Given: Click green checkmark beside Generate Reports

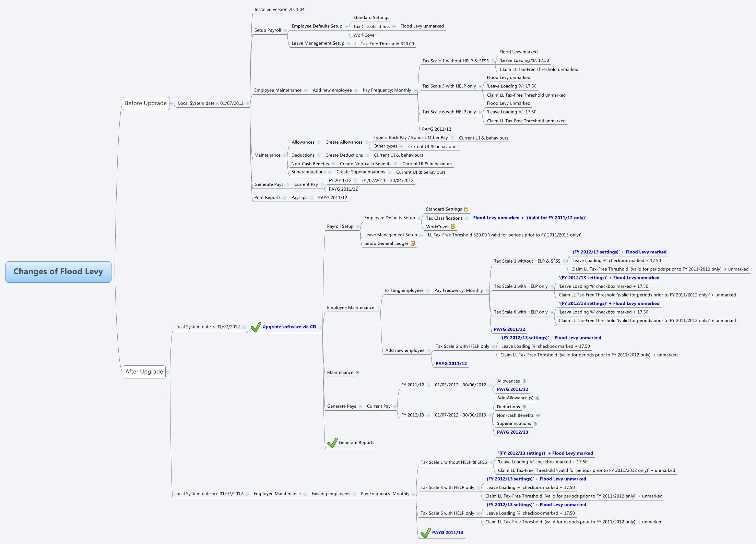Looking at the screenshot, I should [332, 443].
